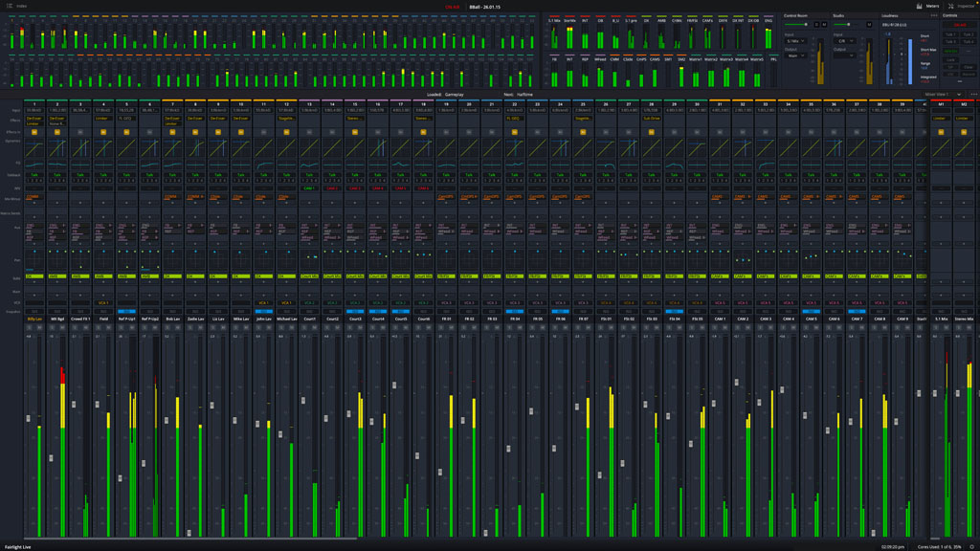
Task: Toggle Control Room Mute button
Action: point(824,24)
